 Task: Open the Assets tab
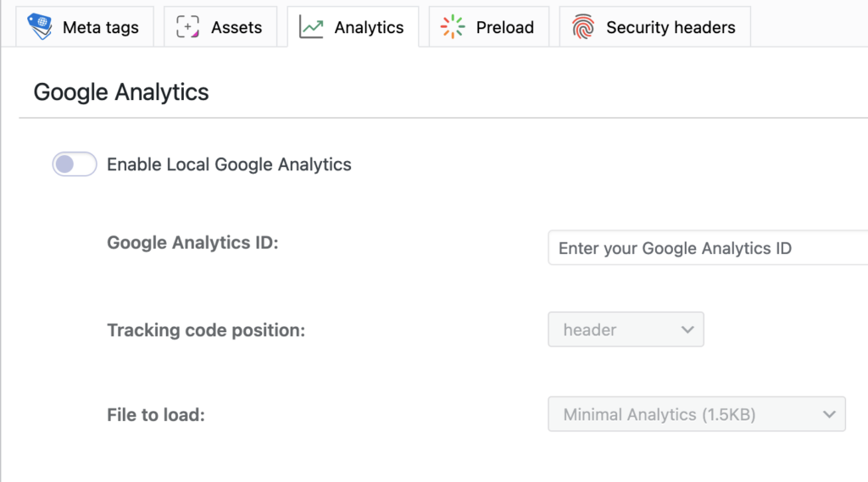[220, 26]
